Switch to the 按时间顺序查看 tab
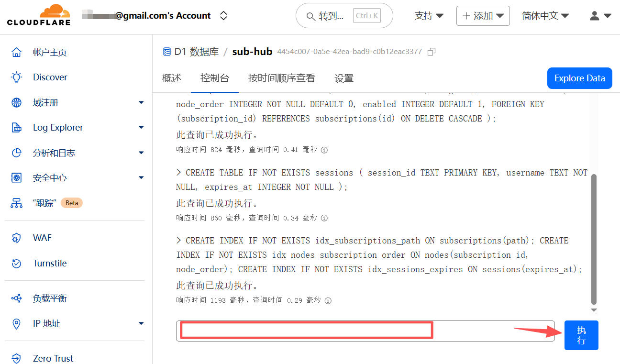 click(x=281, y=78)
